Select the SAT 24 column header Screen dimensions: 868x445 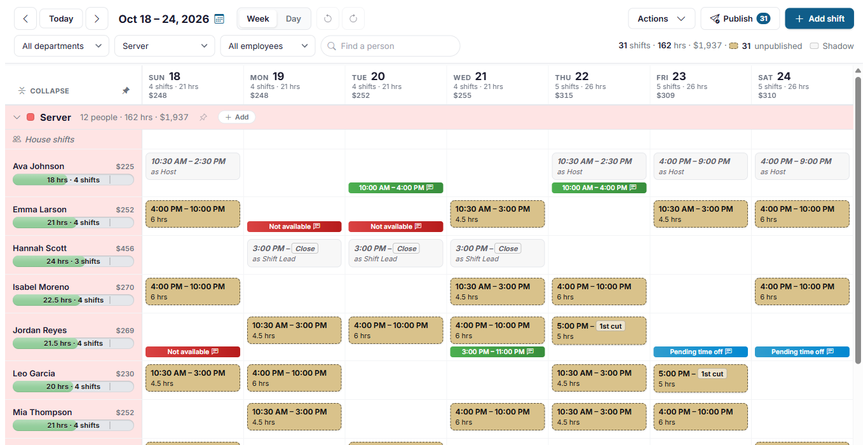tap(802, 85)
